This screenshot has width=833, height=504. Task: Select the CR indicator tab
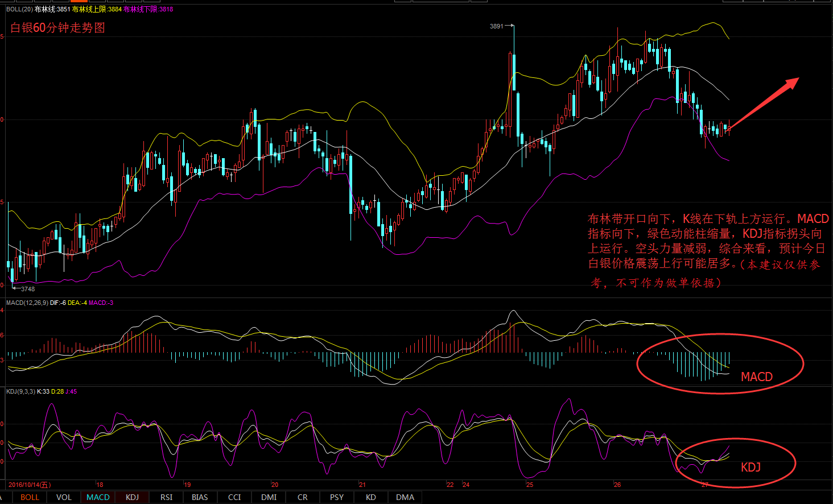303,497
